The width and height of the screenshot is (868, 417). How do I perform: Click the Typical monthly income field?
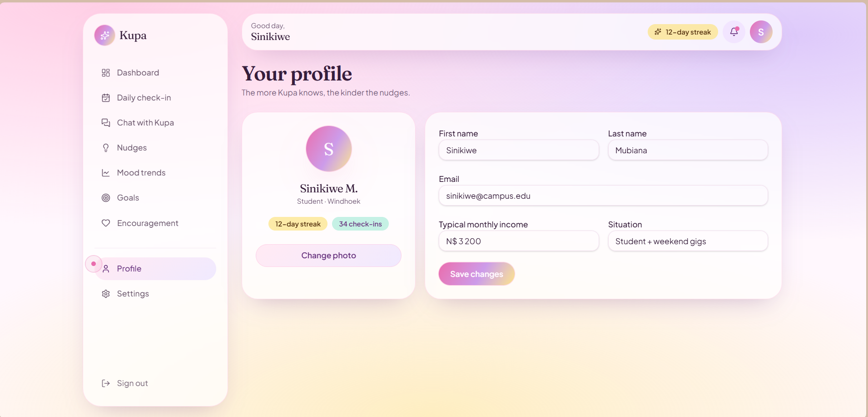519,241
